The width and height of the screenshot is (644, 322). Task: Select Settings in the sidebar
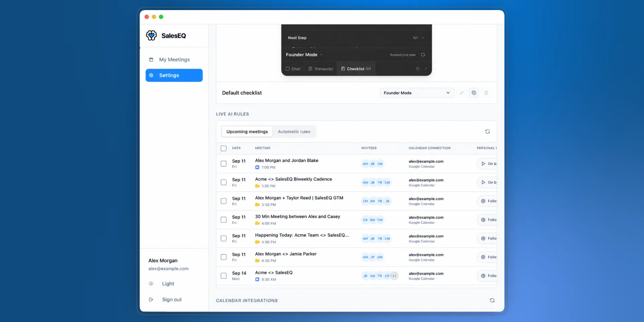[x=174, y=75]
